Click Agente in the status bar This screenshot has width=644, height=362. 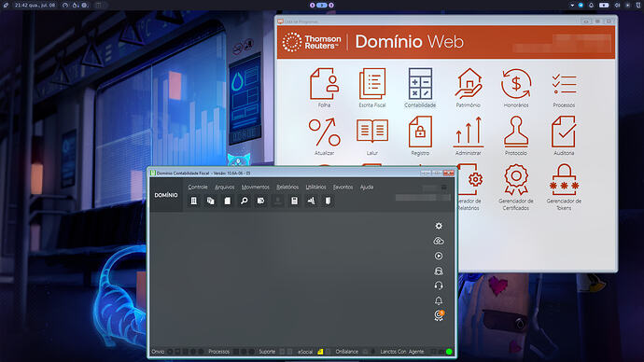coord(416,352)
